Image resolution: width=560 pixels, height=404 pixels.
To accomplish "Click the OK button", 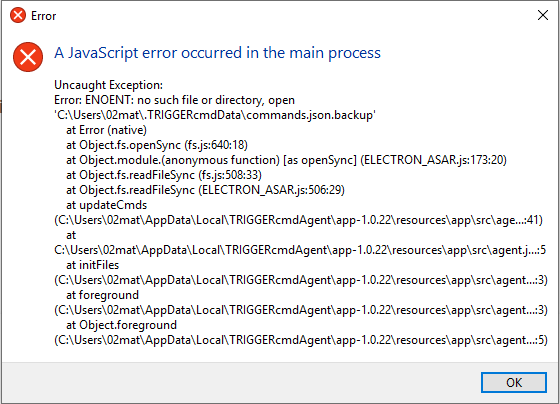I will pyautogui.click(x=514, y=383).
